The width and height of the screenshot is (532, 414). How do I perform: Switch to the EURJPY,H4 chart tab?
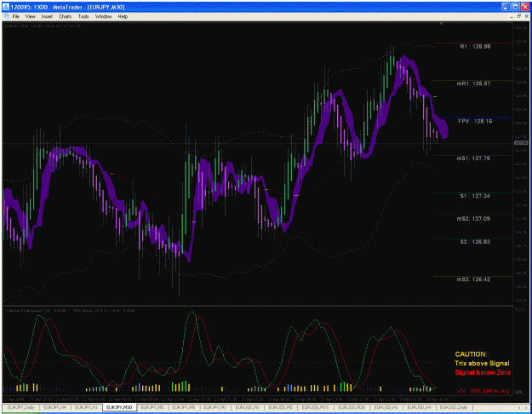55,407
